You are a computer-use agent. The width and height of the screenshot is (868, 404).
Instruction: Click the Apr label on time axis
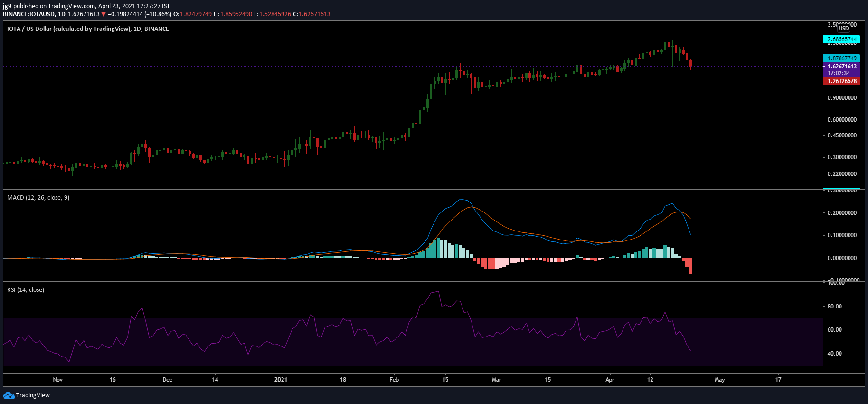pyautogui.click(x=610, y=379)
